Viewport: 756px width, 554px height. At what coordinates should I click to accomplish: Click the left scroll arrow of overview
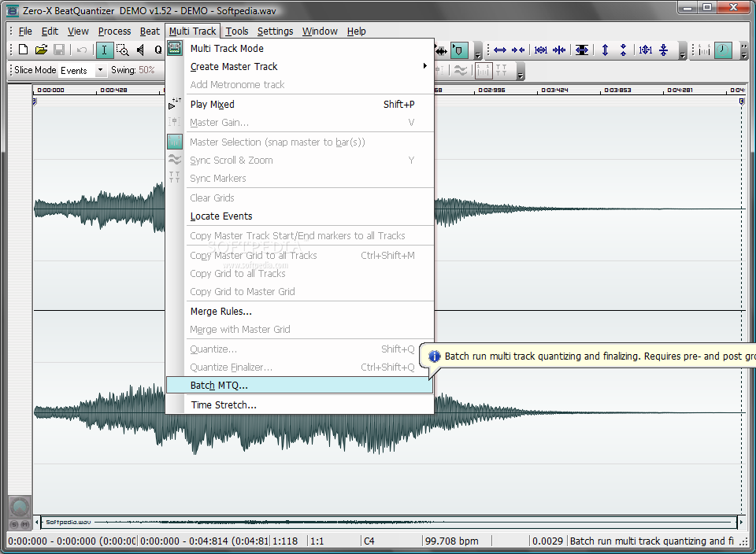pos(37,523)
